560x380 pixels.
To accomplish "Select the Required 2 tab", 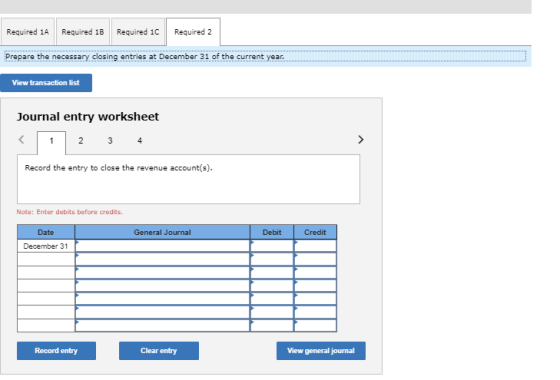I will [193, 32].
